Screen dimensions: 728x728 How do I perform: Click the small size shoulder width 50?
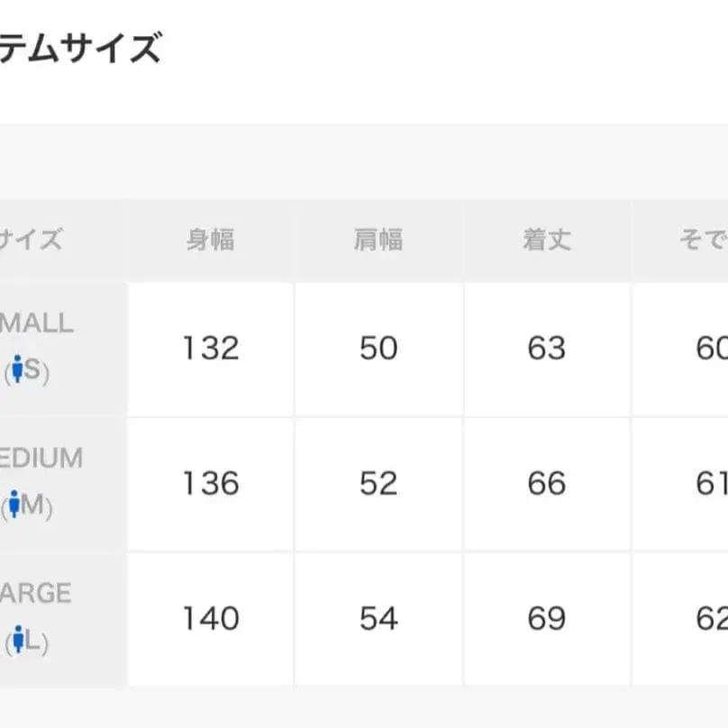pos(378,349)
